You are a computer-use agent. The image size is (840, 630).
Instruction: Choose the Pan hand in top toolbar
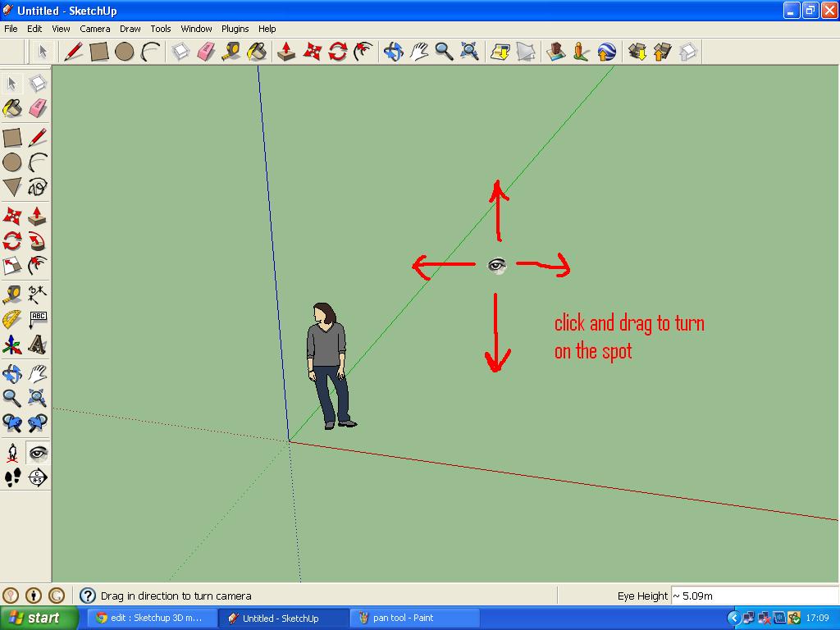tap(419, 52)
